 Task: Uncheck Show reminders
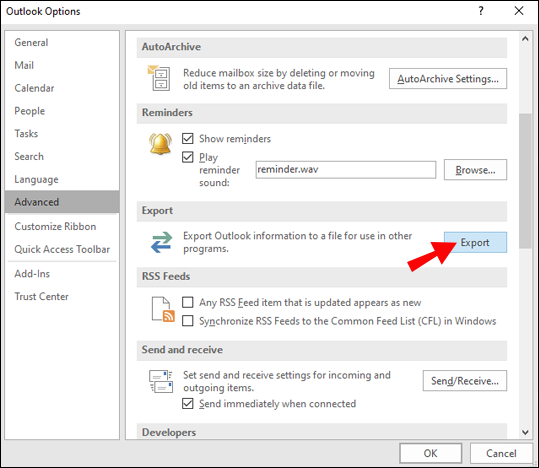pos(188,139)
